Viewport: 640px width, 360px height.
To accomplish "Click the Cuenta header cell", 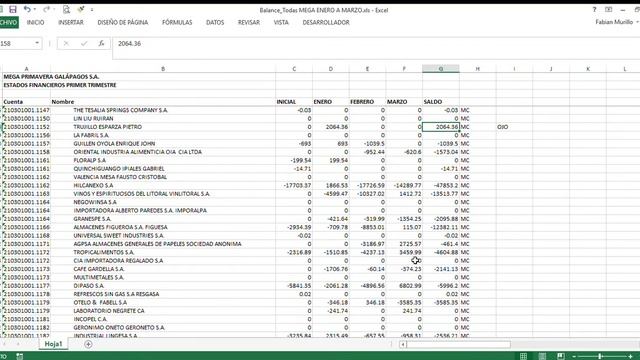I will point(26,102).
